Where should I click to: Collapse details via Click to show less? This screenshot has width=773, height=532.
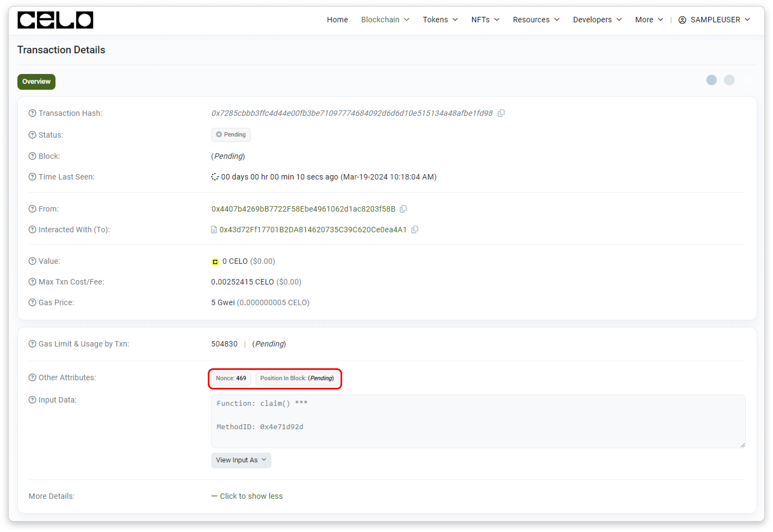pyautogui.click(x=247, y=496)
